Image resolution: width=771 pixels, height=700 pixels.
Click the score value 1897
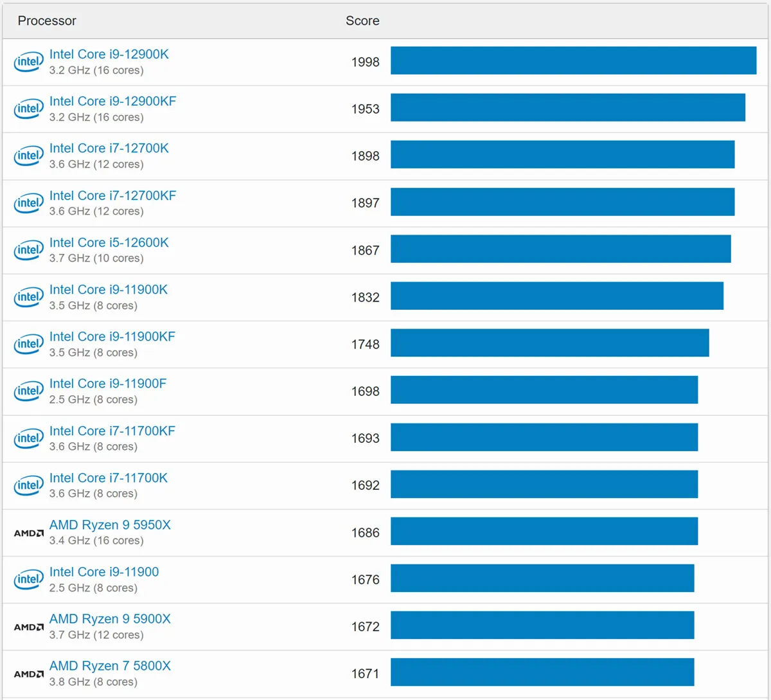(366, 203)
